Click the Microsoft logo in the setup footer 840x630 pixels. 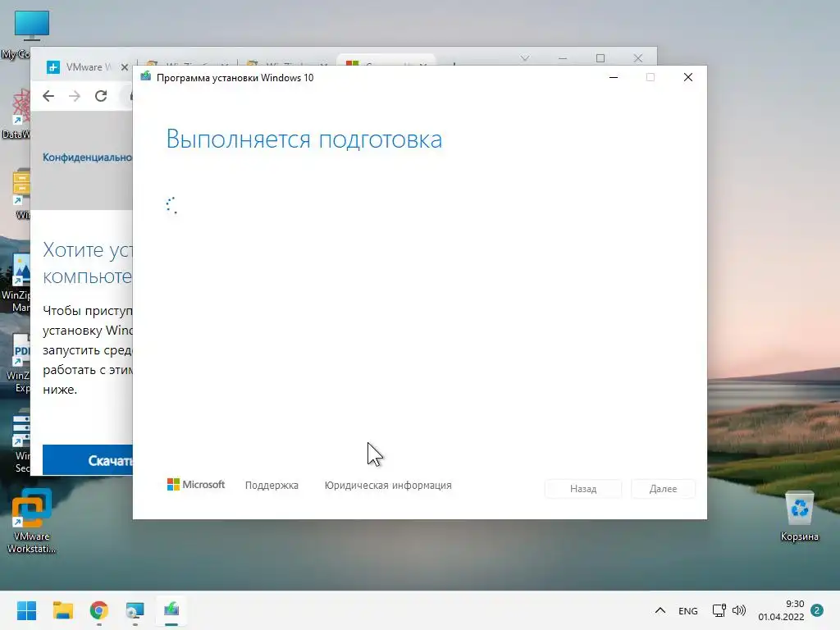click(196, 484)
